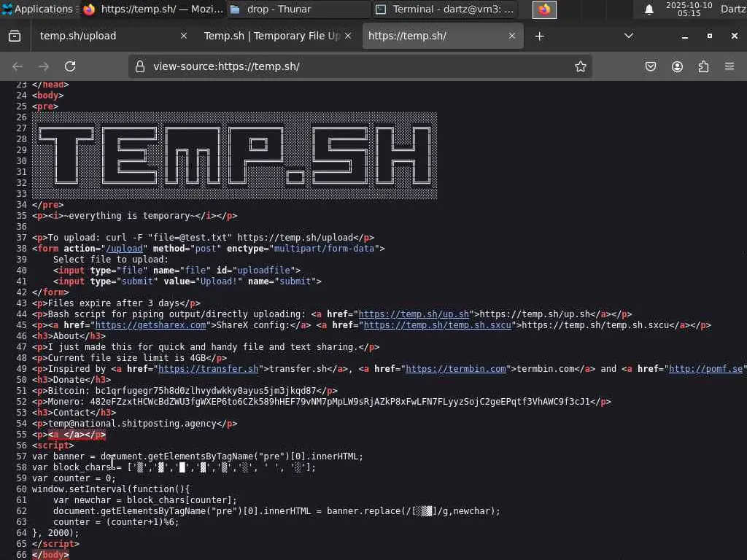Screen dimensions: 747x560
Task: Click 'Current file size limit is 4GB' text
Action: pyautogui.click(x=127, y=358)
